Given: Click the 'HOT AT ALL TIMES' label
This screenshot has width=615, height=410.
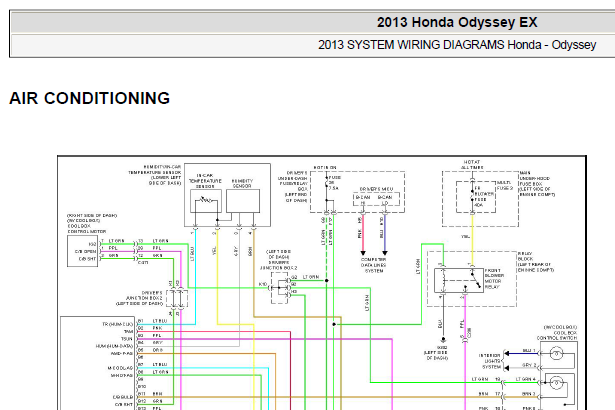Looking at the screenshot, I should pos(472,165).
